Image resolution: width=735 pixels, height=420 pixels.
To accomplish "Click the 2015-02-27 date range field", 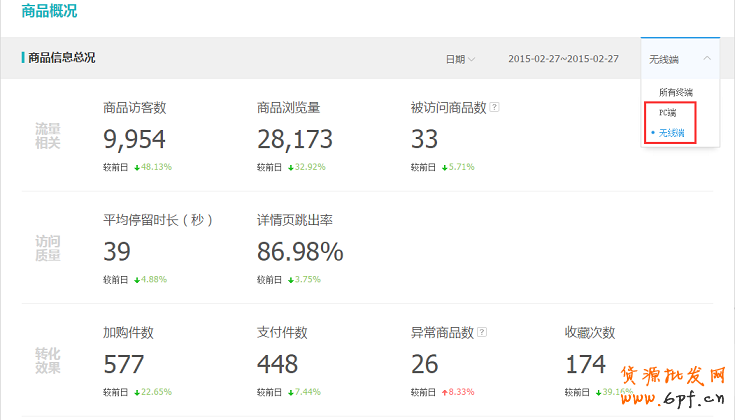I will point(562,59).
